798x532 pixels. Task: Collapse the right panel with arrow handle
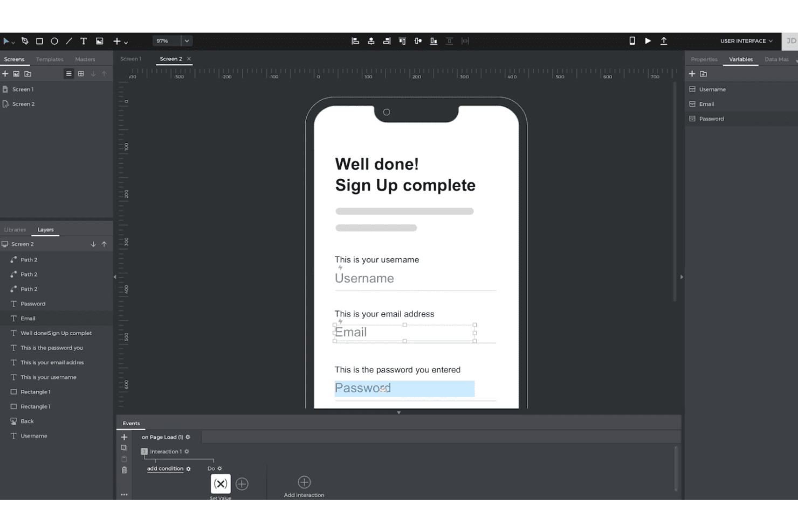682,277
